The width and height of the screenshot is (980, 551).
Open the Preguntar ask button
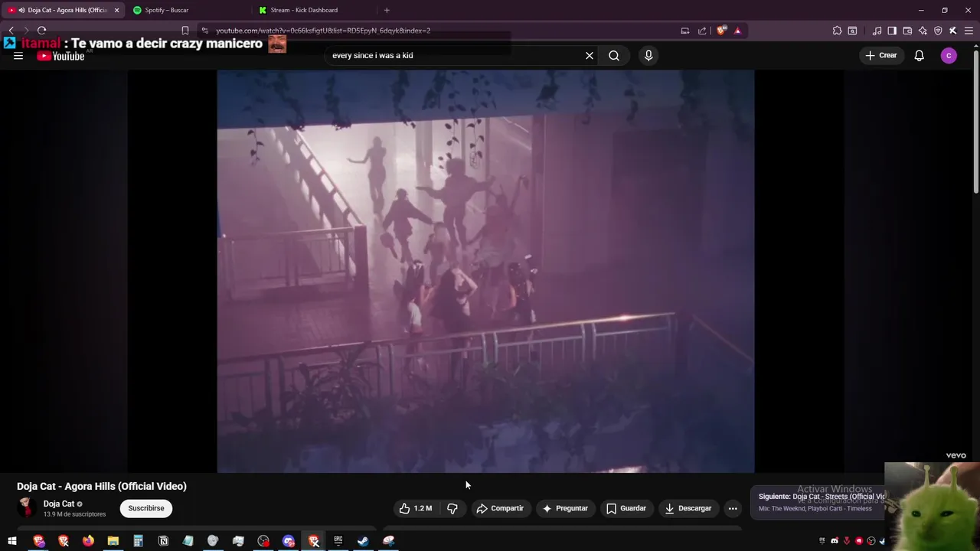tap(565, 508)
